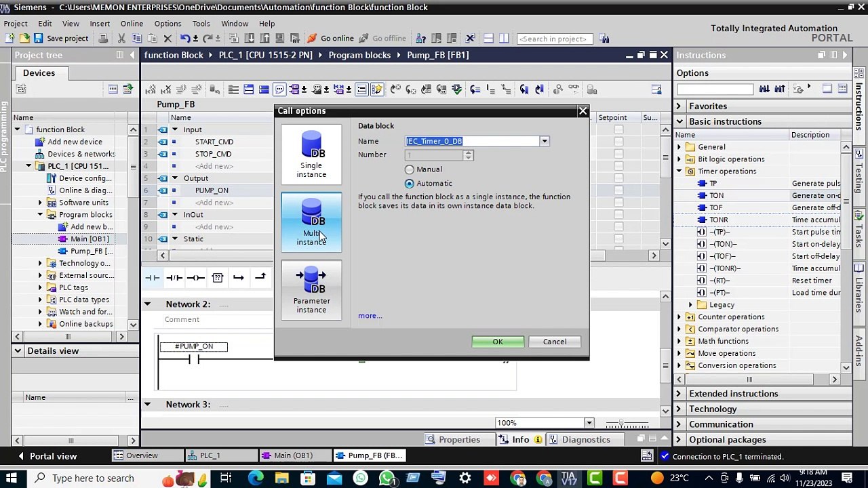Insert normally closed contact from LAD favorites
Viewport: 868px width, 488px height.
174,277
